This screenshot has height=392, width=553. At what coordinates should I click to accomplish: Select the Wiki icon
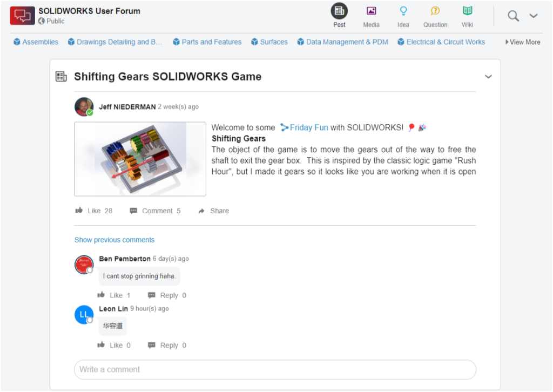pyautogui.click(x=467, y=11)
